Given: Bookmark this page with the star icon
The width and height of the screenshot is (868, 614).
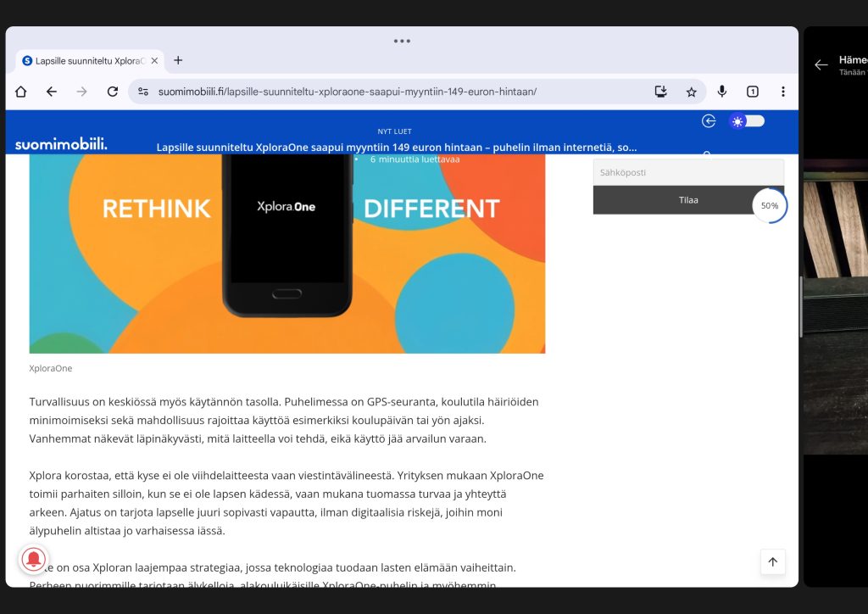Looking at the screenshot, I should coord(691,92).
